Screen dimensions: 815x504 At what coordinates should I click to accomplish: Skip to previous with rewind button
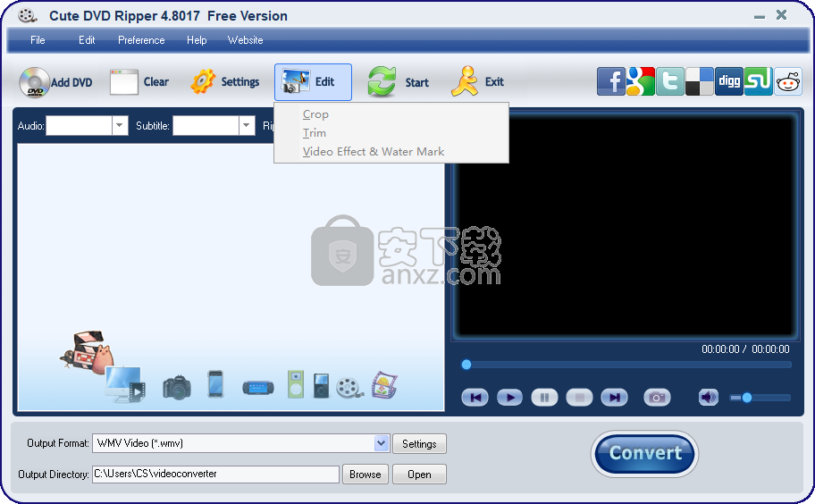click(x=475, y=398)
